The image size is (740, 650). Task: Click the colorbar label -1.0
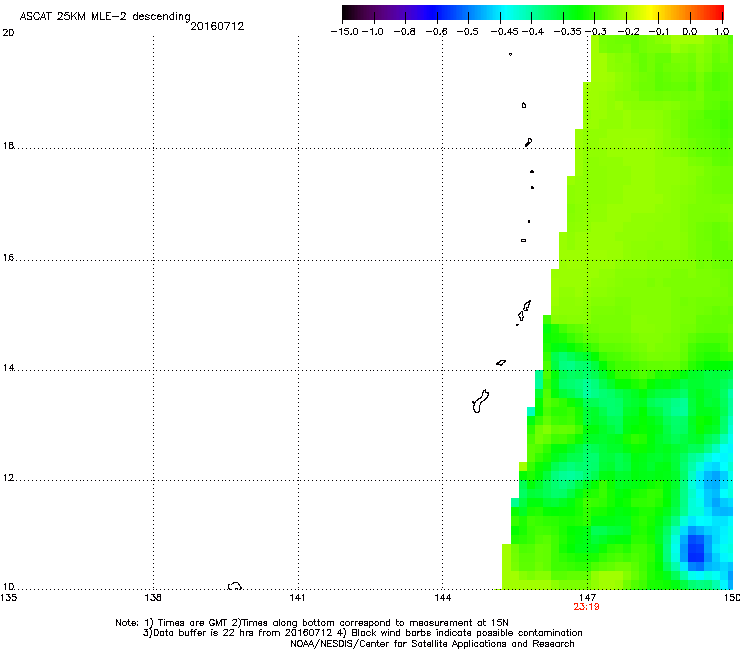(373, 32)
